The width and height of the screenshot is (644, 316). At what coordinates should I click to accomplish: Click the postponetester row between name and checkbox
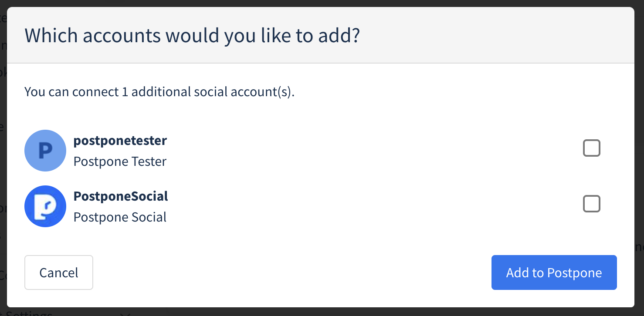370,150
